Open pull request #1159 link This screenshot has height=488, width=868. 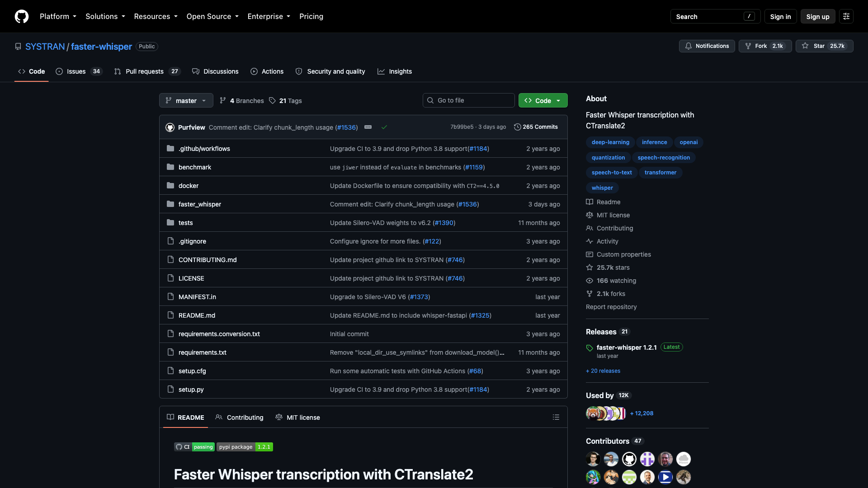click(474, 167)
